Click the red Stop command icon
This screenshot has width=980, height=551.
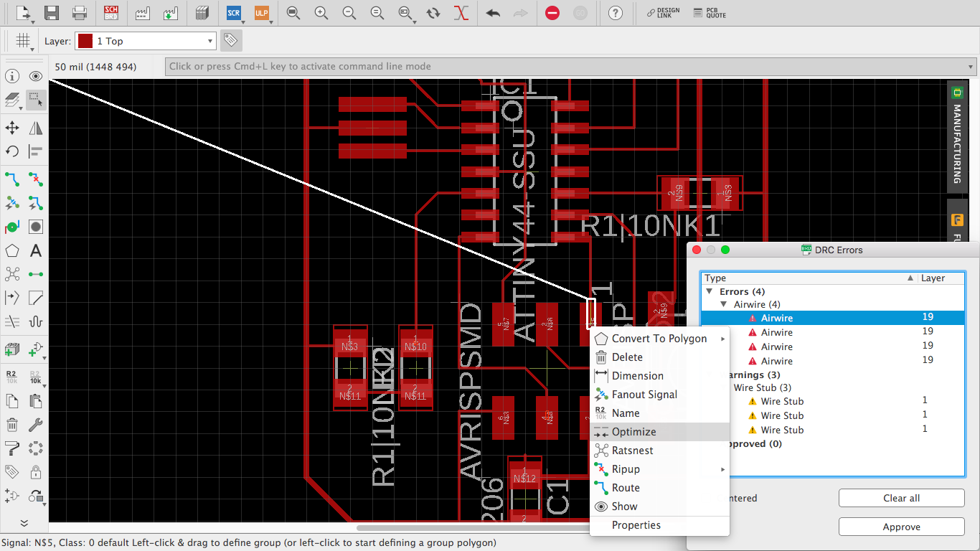click(x=552, y=13)
